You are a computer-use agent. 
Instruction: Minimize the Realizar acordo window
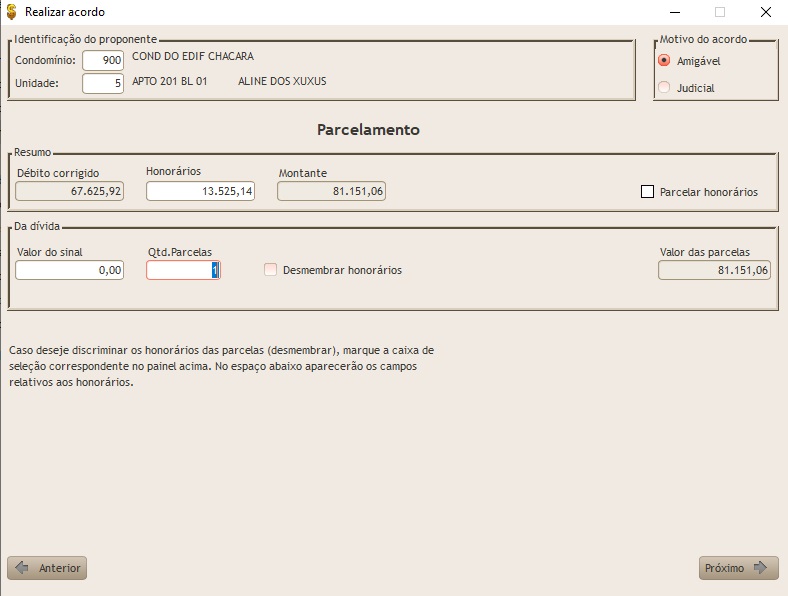pyautogui.click(x=672, y=12)
